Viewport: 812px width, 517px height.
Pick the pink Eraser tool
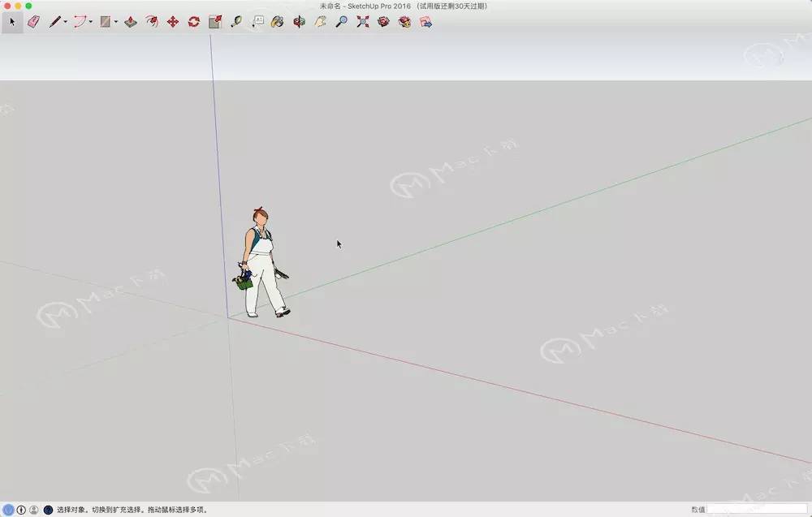click(33, 22)
